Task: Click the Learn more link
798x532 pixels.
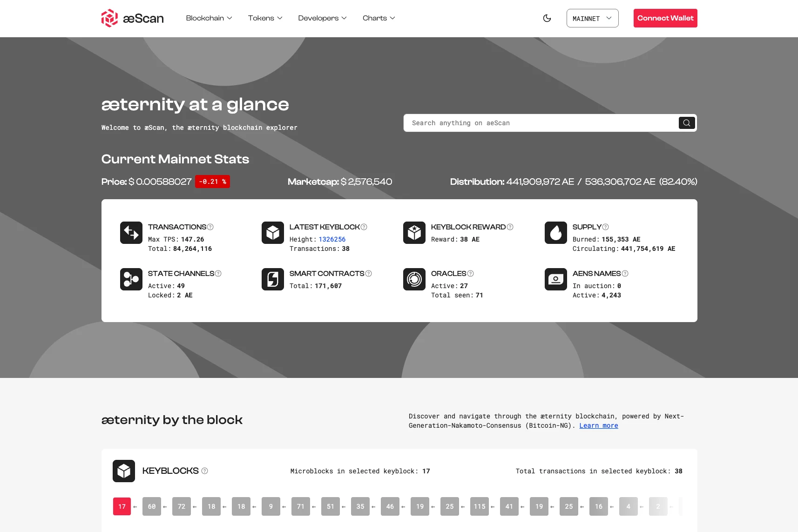Action: tap(599, 425)
